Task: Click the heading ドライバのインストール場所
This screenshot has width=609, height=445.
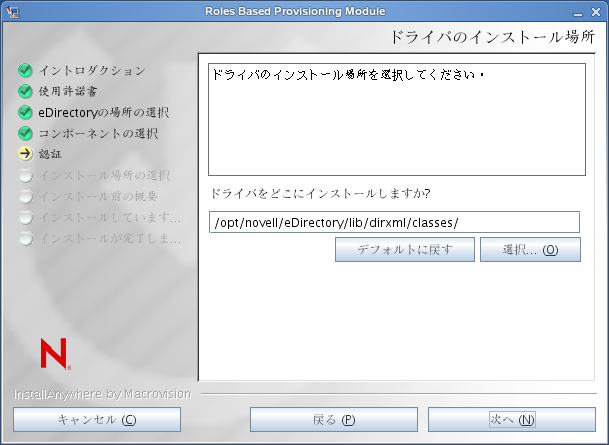Action: click(x=492, y=37)
